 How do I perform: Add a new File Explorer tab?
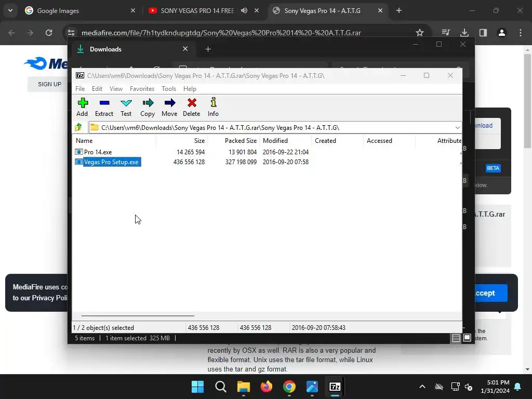pyautogui.click(x=208, y=49)
